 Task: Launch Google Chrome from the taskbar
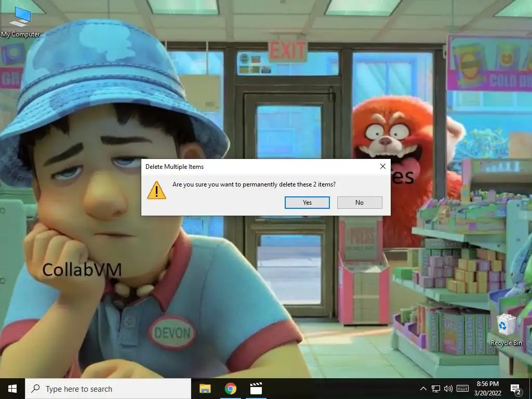[x=230, y=389]
